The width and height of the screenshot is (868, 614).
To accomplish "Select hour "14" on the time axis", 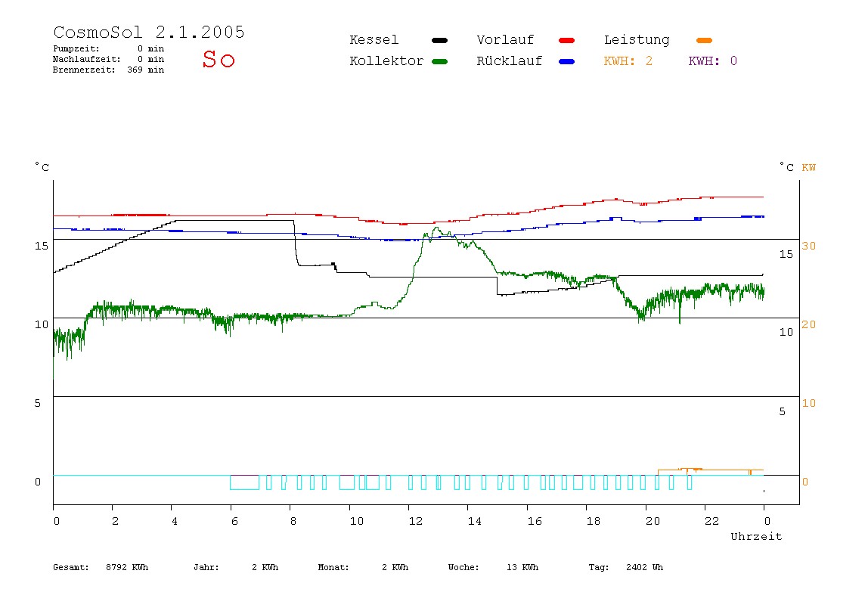I will click(475, 521).
